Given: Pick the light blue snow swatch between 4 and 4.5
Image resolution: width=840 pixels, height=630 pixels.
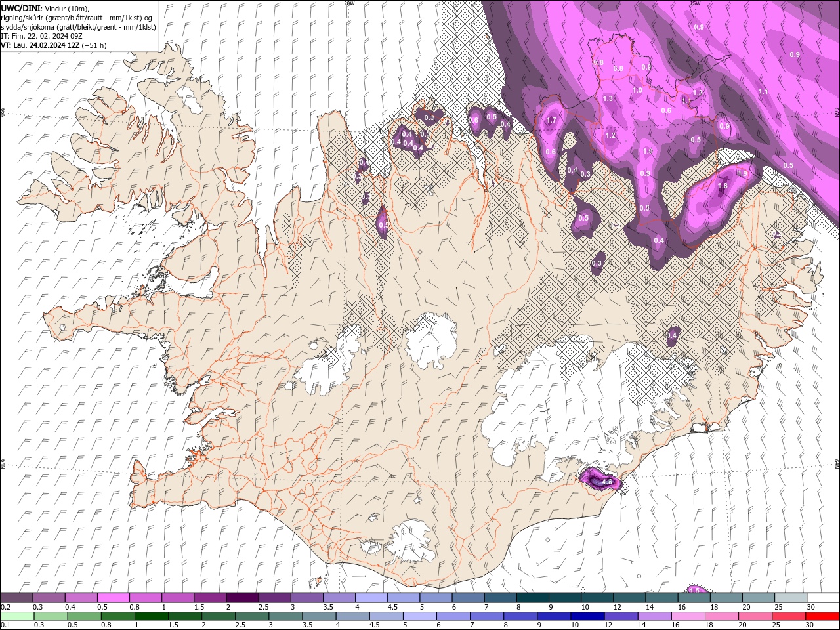Looking at the screenshot, I should [x=371, y=598].
